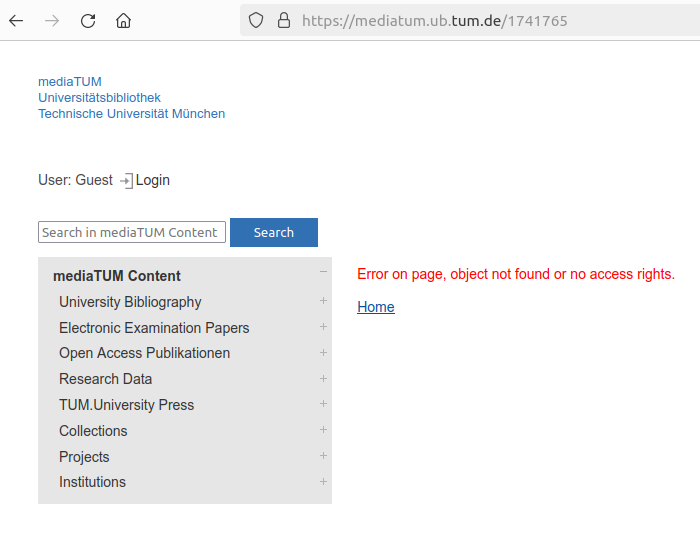The width and height of the screenshot is (700, 535).
Task: Go back to the previous page
Action: pos(16,21)
